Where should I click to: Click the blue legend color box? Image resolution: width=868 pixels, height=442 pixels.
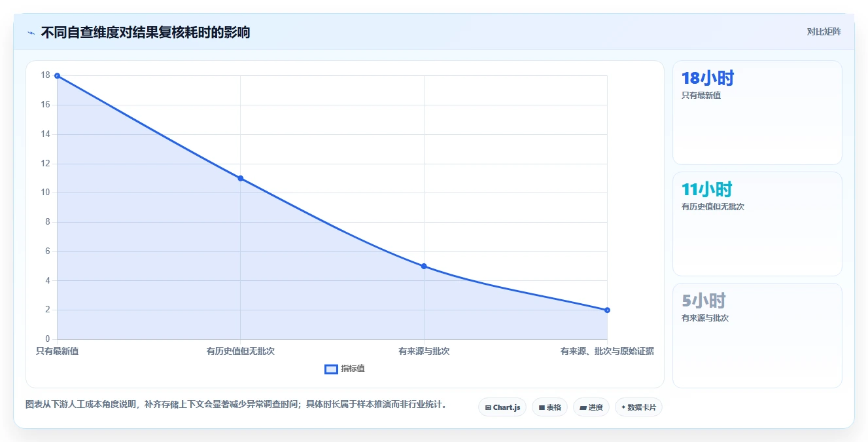pyautogui.click(x=331, y=369)
